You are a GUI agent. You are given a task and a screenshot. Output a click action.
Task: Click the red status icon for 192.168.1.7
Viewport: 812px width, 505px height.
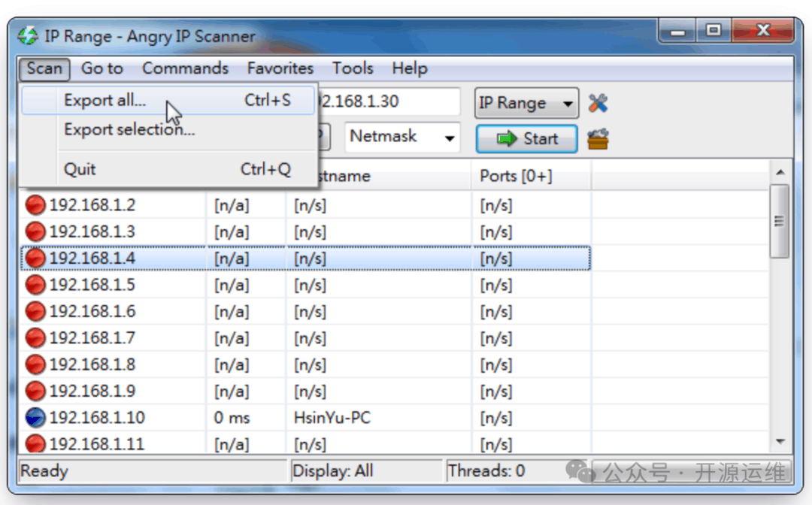point(35,338)
